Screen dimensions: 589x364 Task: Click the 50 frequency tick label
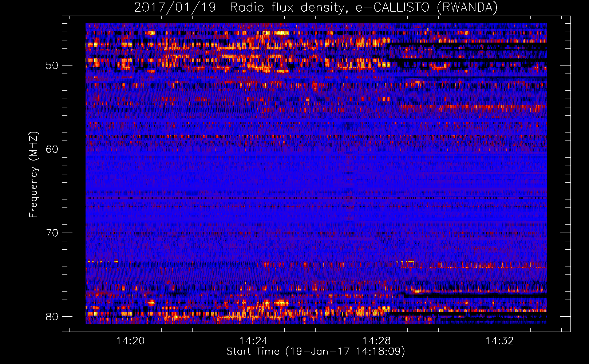coord(52,66)
